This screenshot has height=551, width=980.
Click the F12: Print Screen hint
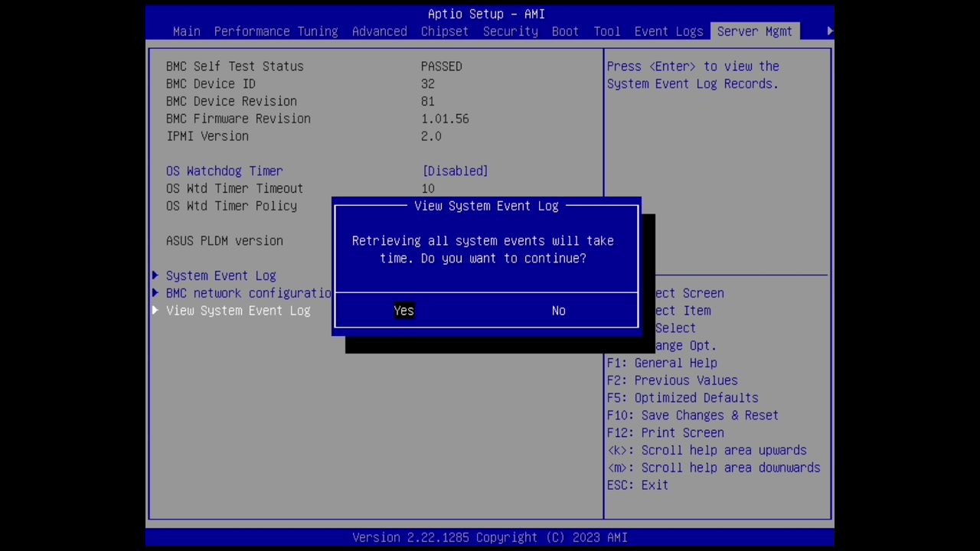665,433
